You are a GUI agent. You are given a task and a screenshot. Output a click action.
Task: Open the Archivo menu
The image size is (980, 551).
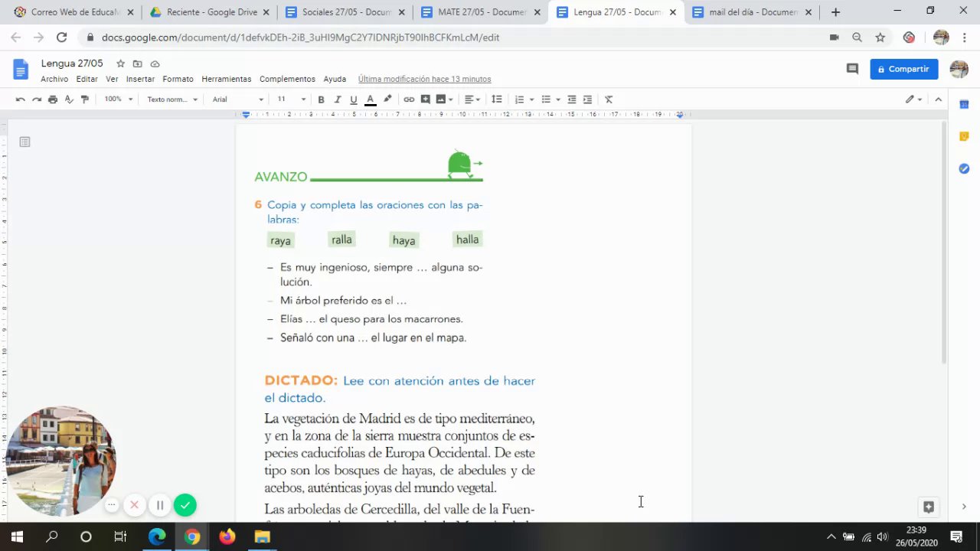tap(54, 79)
